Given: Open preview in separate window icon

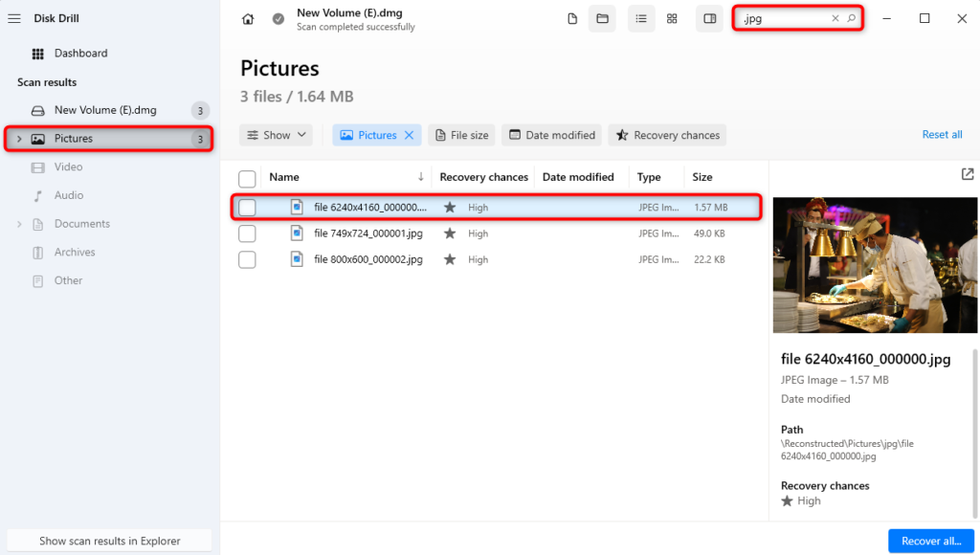Looking at the screenshot, I should (967, 174).
